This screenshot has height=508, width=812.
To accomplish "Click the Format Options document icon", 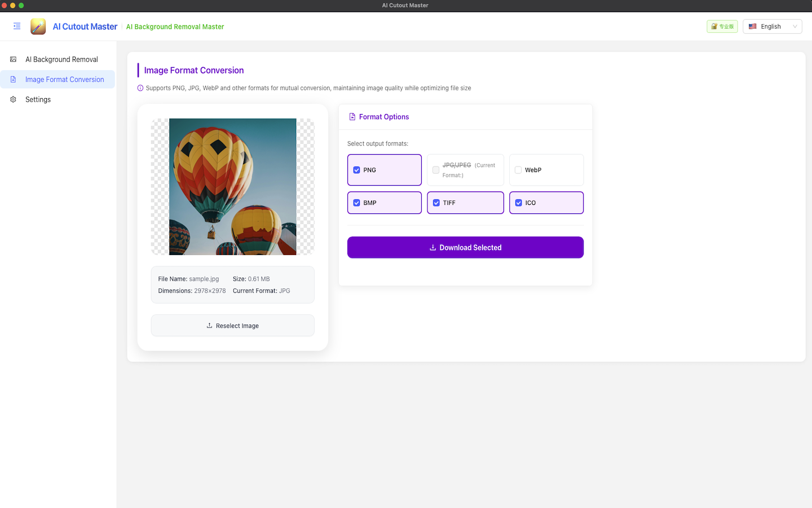I will point(352,116).
